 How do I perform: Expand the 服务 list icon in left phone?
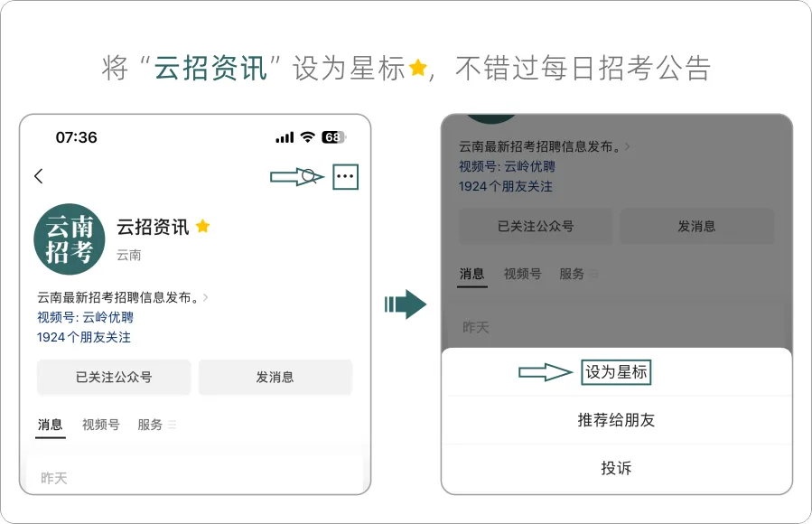(x=172, y=424)
